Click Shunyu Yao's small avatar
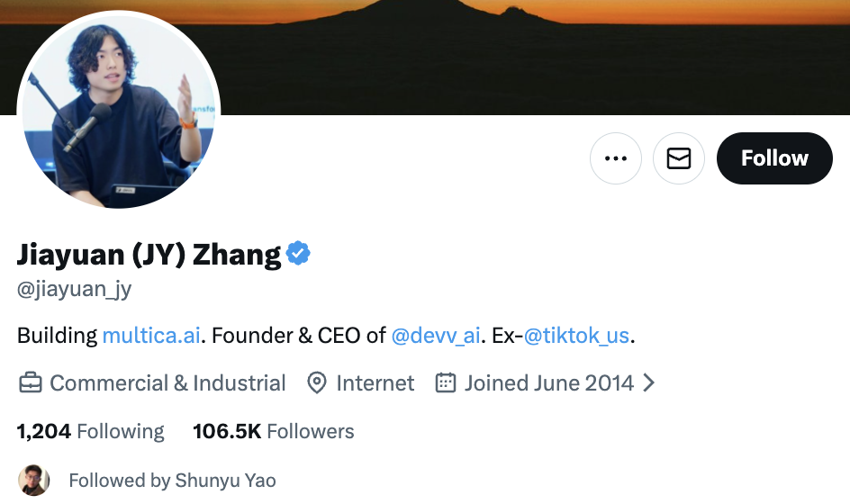Viewport: 850px width, 504px height. [x=33, y=481]
